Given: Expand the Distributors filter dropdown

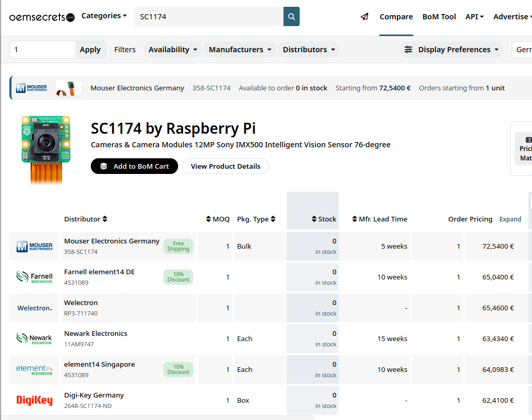Looking at the screenshot, I should [x=309, y=50].
